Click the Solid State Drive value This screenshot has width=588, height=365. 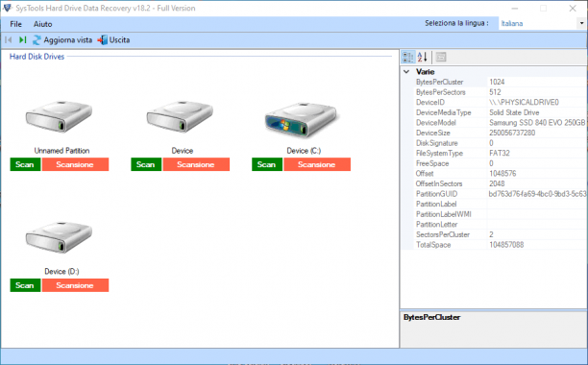click(514, 112)
